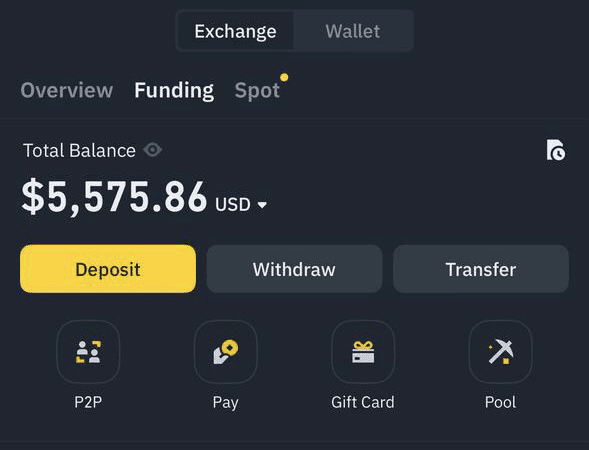View transaction history document-clock icon

[556, 150]
